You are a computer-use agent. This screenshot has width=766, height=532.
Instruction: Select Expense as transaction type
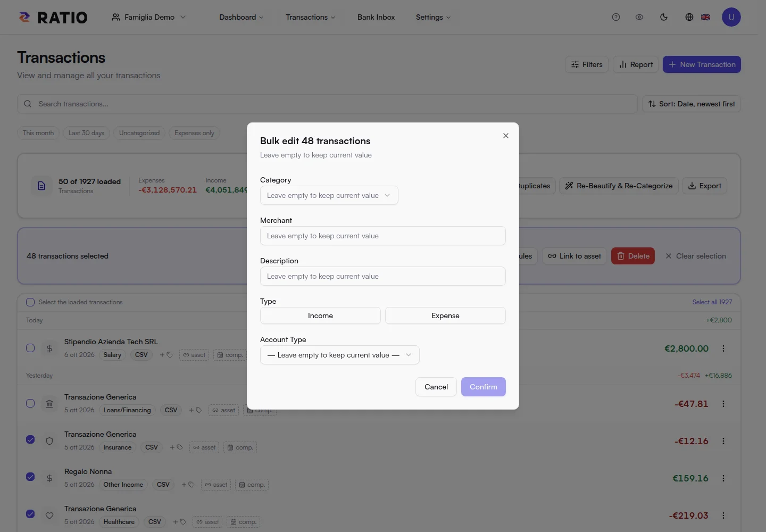(445, 315)
